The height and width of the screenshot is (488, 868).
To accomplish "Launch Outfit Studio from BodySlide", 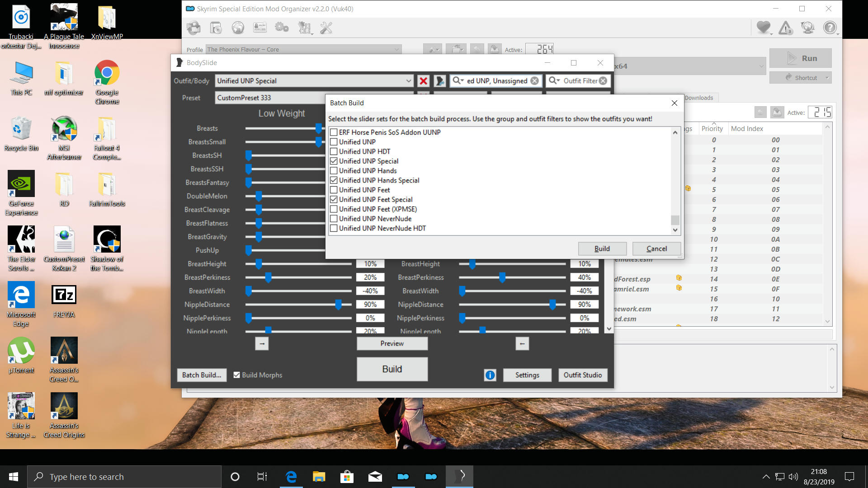I will pos(583,375).
